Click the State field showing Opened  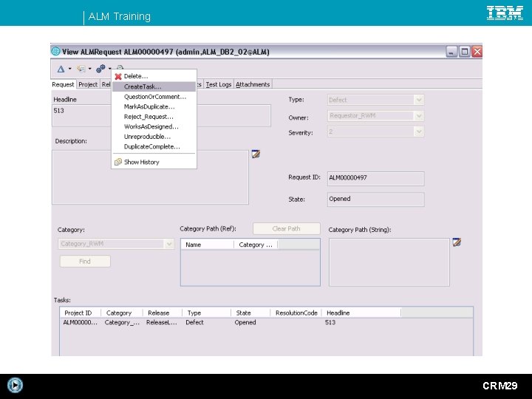coord(375,199)
